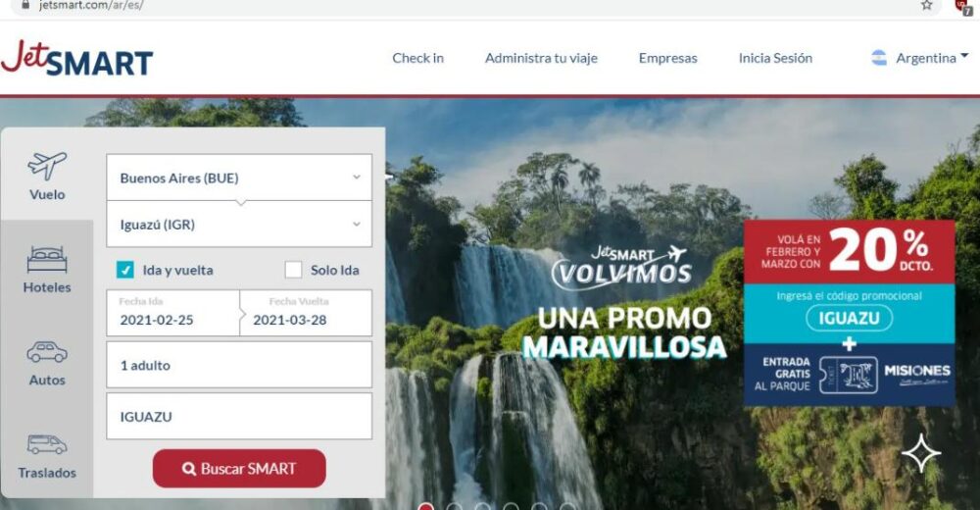Click the Buscar SMART button
Viewport: 980px width, 510px height.
click(239, 468)
